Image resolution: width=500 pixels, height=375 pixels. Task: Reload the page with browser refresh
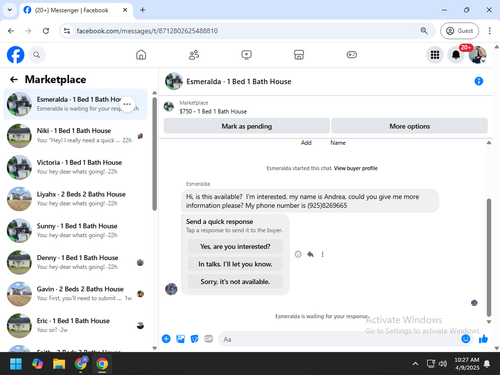pos(46,31)
